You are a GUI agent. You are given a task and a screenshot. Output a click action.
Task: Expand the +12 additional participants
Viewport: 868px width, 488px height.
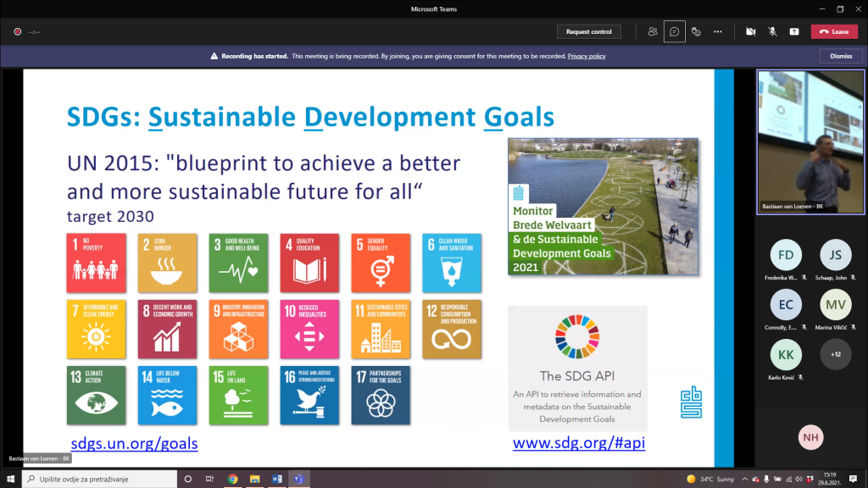click(x=836, y=354)
